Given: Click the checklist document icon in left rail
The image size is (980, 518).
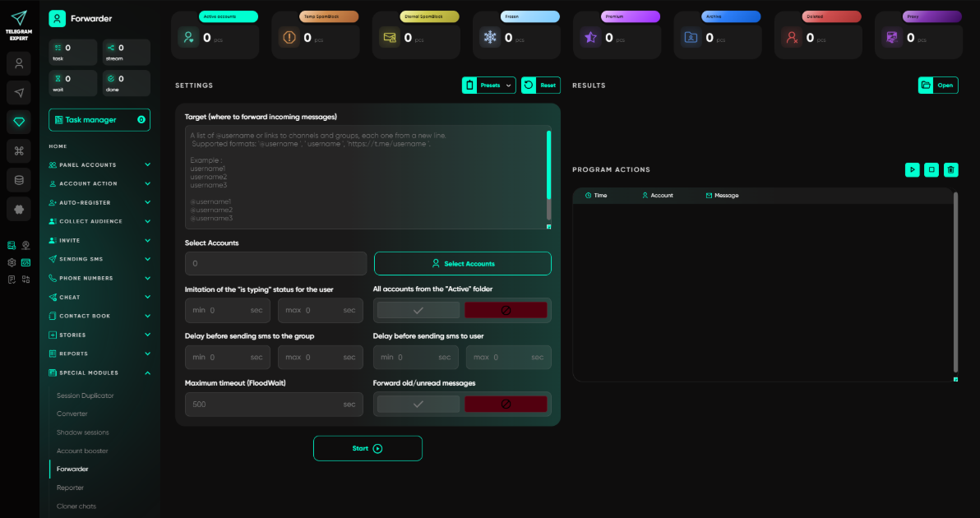Looking at the screenshot, I should point(12,280).
